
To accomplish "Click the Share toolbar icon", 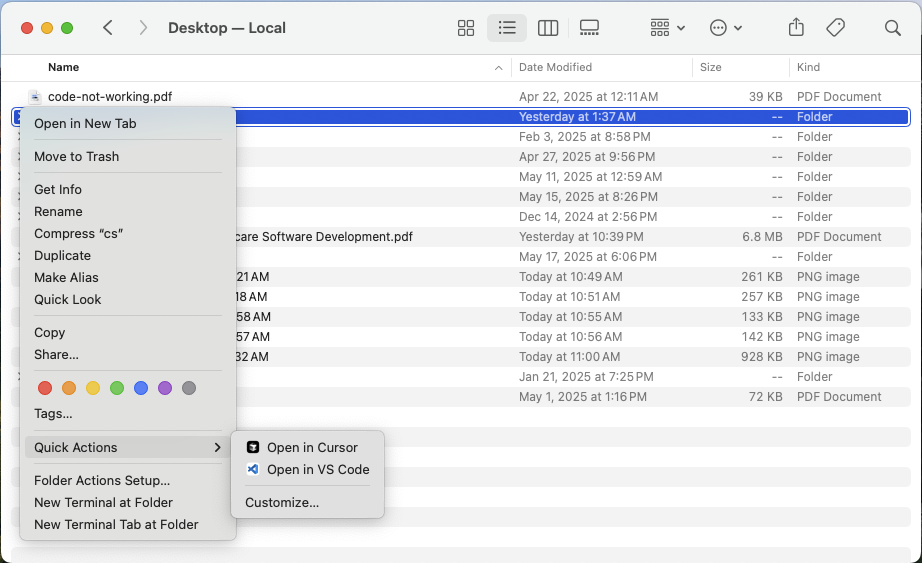I will [796, 27].
